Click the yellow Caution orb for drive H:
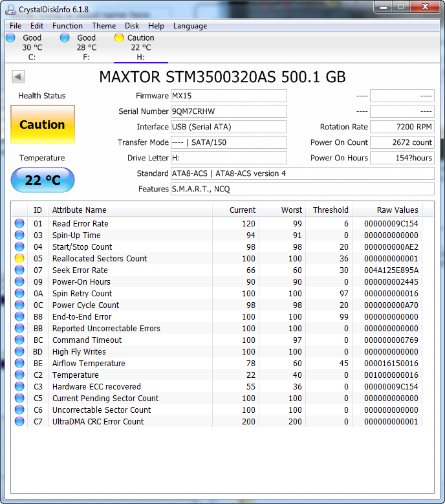 (x=119, y=38)
